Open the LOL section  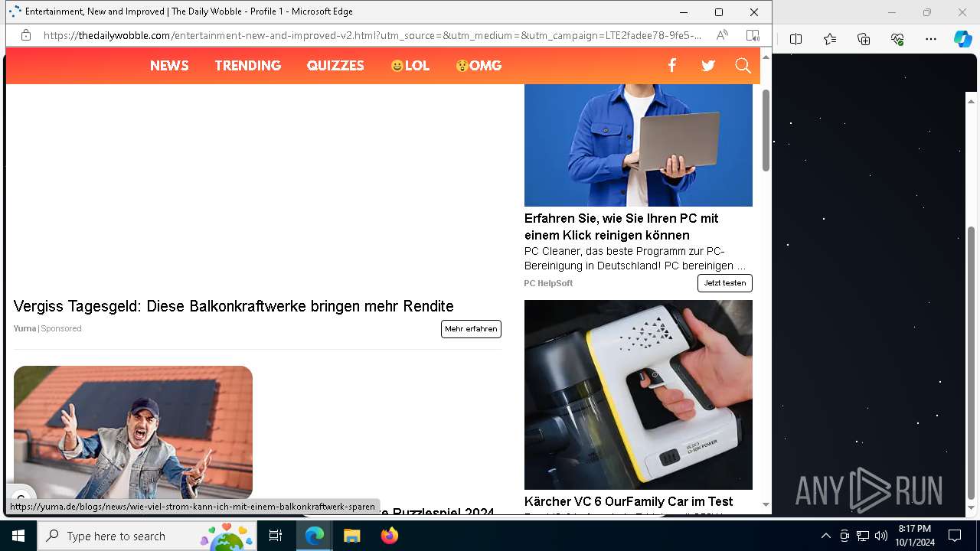[410, 66]
